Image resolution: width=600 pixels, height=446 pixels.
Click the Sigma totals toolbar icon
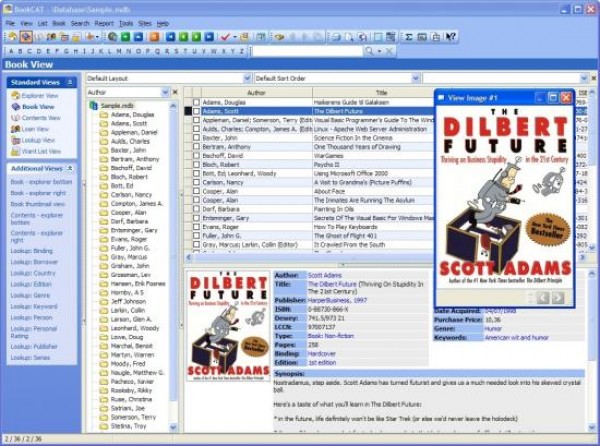408,37
